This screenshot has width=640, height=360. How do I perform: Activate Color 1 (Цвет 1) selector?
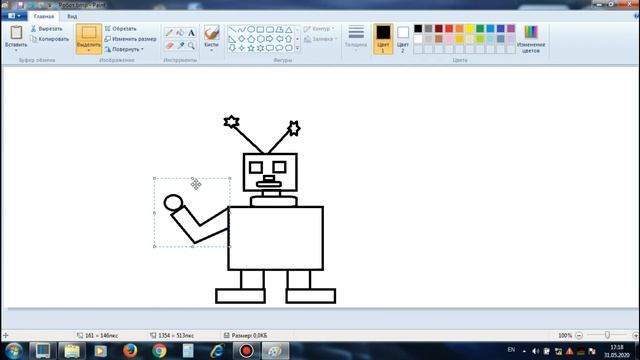(383, 39)
